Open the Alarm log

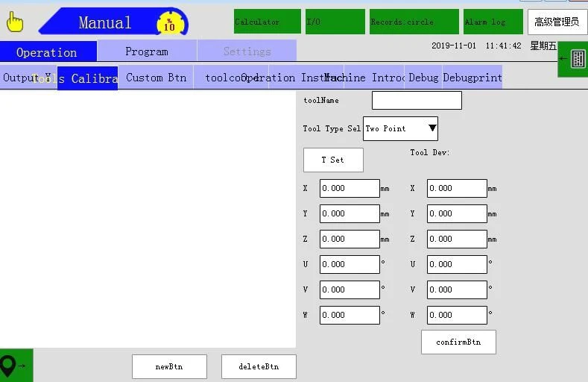(493, 22)
